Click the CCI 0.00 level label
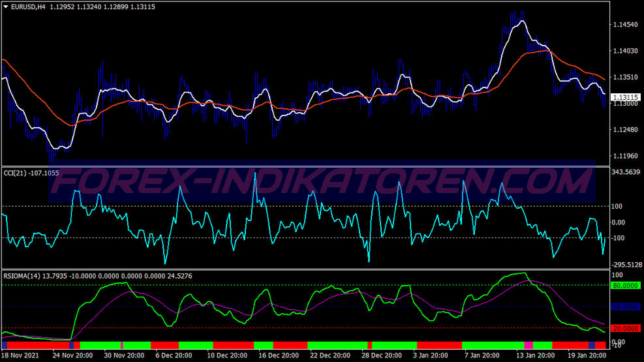This screenshot has width=644, height=362. click(x=618, y=222)
